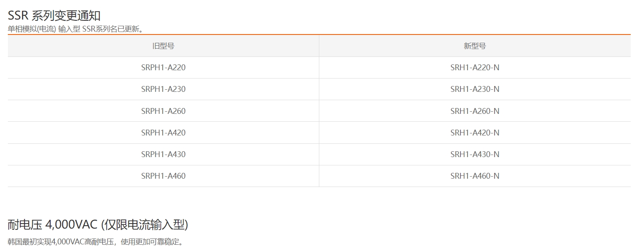Image resolution: width=644 pixels, height=251 pixels.
Task: Click the 旧型号 column header
Action: [x=163, y=46]
